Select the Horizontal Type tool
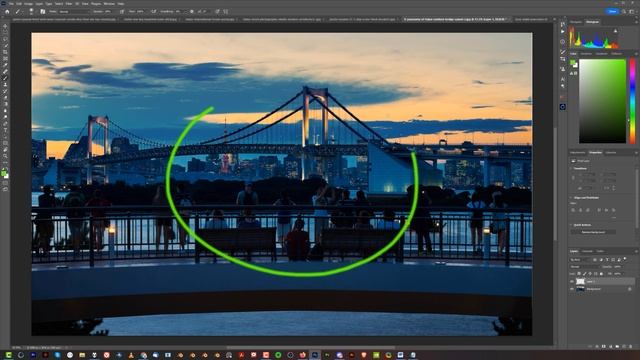Viewport: 640px width, 360px height. click(x=5, y=130)
